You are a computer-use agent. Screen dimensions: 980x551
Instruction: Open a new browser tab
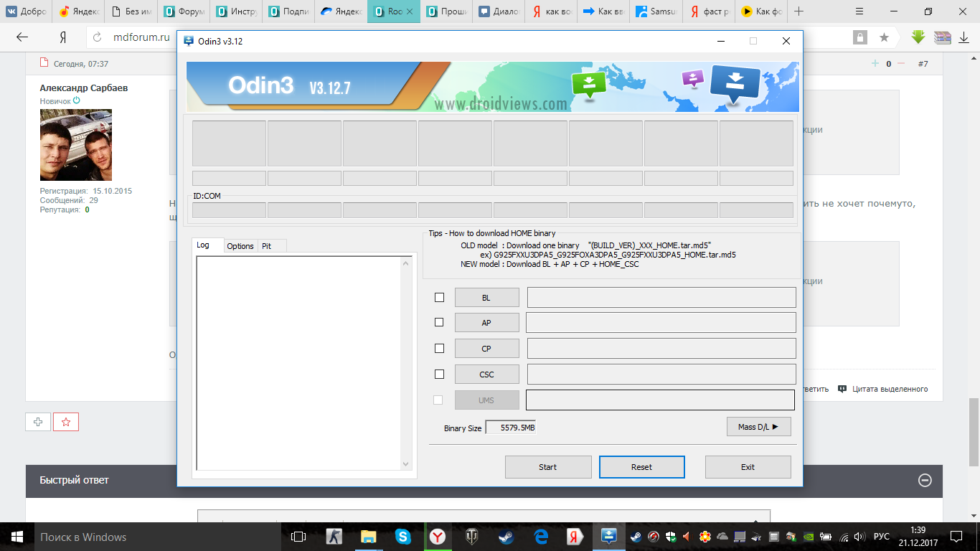click(x=799, y=11)
